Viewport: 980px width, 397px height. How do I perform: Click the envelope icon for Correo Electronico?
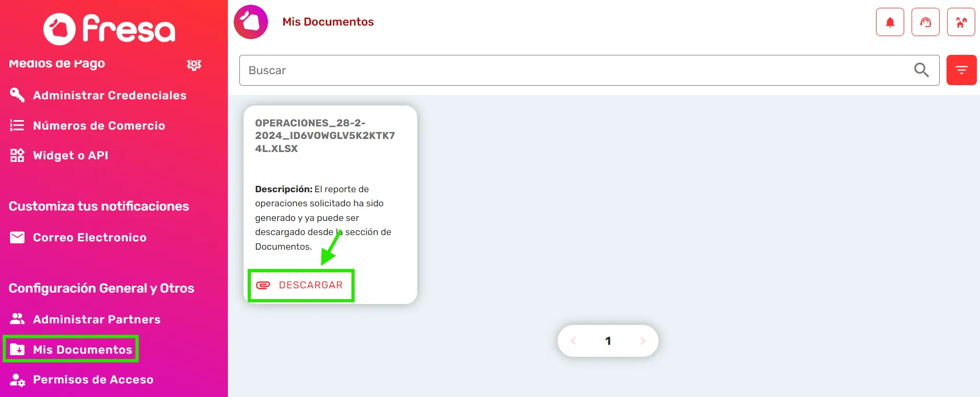click(17, 238)
